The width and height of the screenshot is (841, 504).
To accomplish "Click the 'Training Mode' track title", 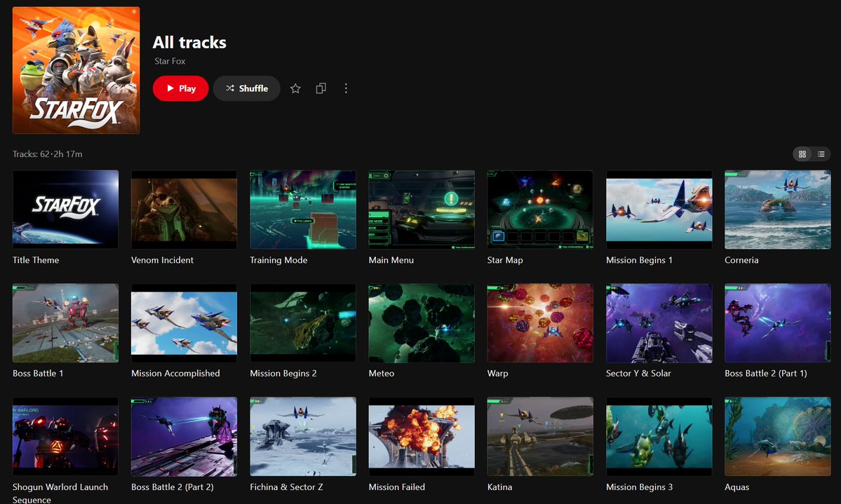I will [278, 260].
